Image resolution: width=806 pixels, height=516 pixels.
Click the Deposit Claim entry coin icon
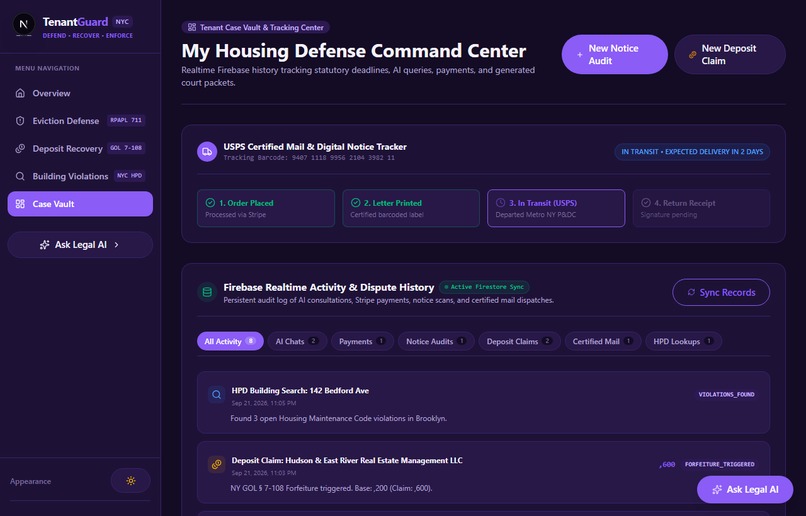(216, 464)
